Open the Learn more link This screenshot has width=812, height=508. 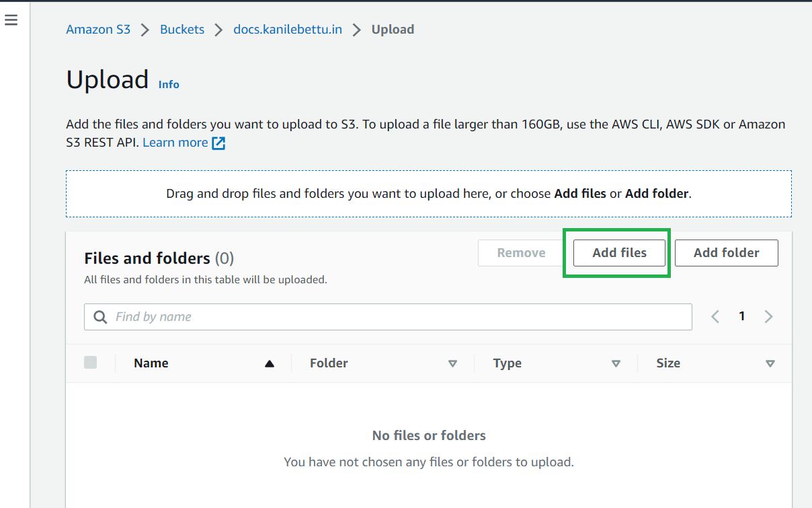(175, 143)
